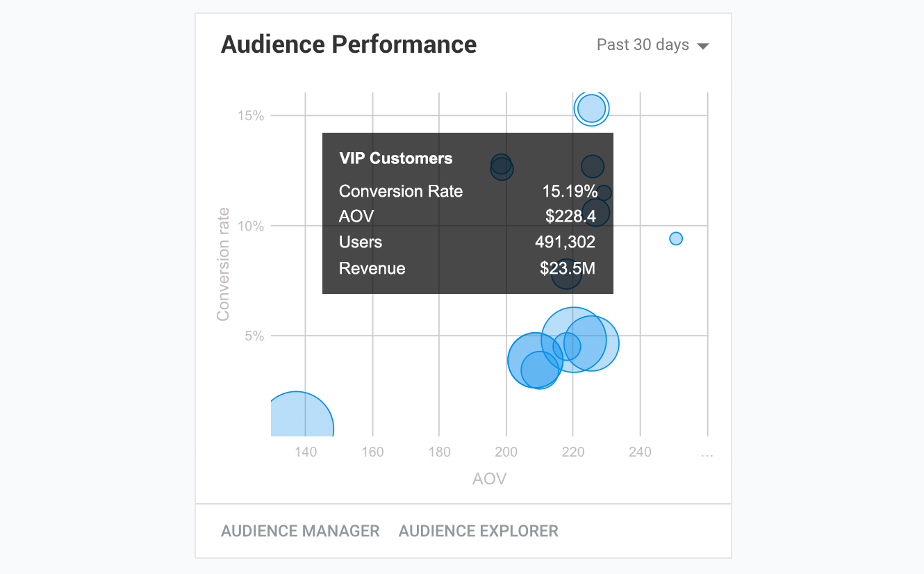This screenshot has height=574, width=924.
Task: Select the VIP Customers bubble near 15%
Action: pyautogui.click(x=592, y=108)
